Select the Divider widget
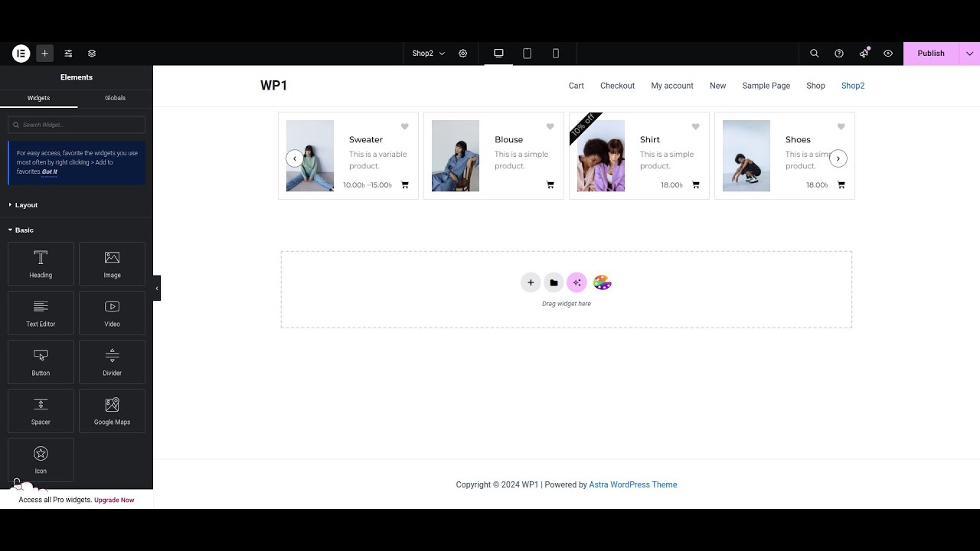Viewport: 980px width, 551px height. pos(112,362)
